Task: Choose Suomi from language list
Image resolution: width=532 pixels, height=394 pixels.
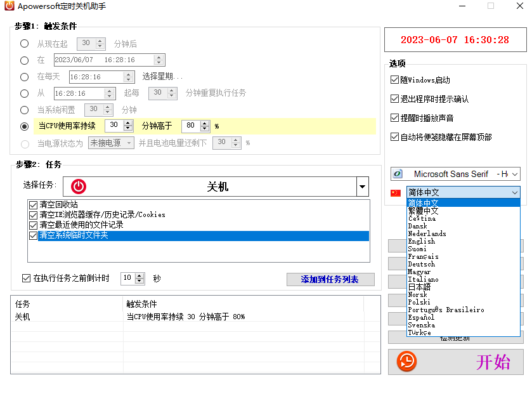Action: pos(464,249)
